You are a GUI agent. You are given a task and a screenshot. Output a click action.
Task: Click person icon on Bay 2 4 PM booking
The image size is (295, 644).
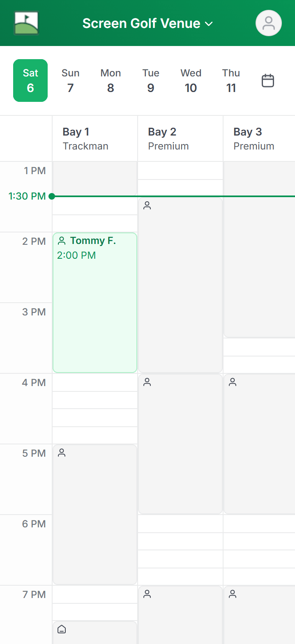pyautogui.click(x=147, y=382)
